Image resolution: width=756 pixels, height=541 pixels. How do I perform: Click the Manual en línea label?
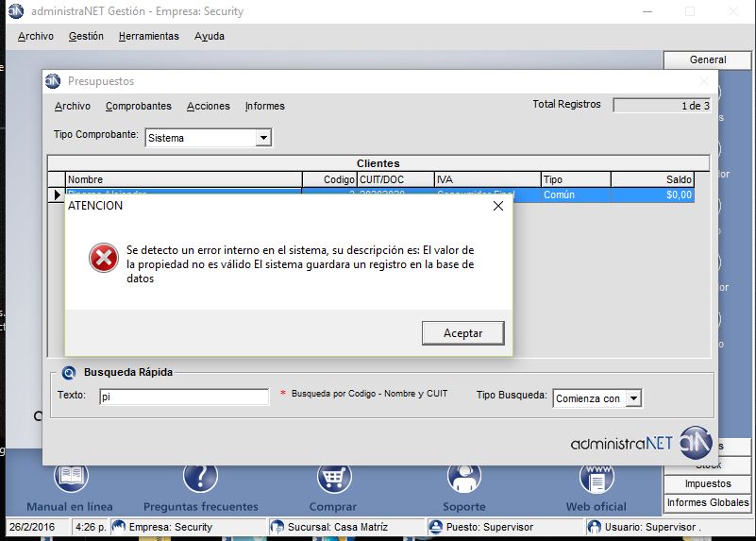pos(70,507)
